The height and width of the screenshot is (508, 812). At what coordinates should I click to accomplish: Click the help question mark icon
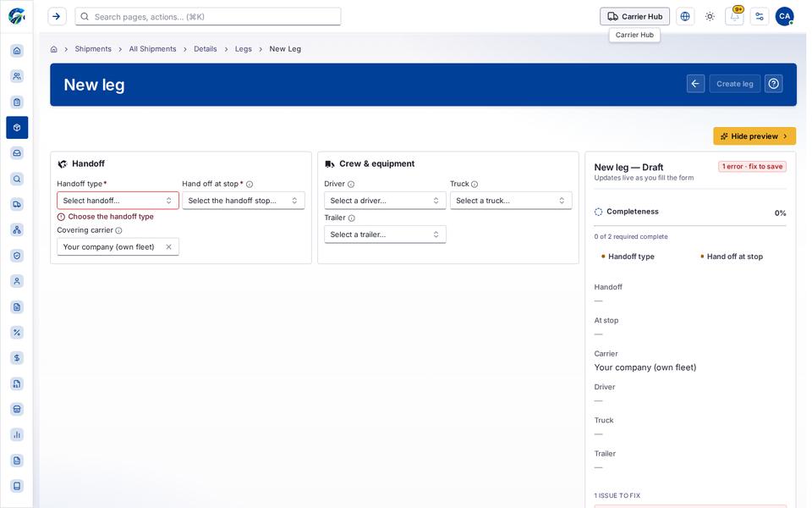pos(774,84)
